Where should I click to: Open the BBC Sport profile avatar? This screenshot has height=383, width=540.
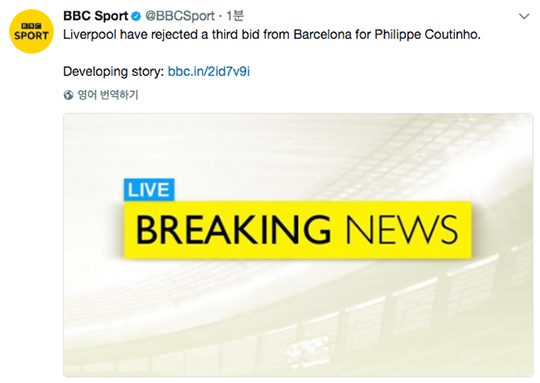click(x=31, y=31)
